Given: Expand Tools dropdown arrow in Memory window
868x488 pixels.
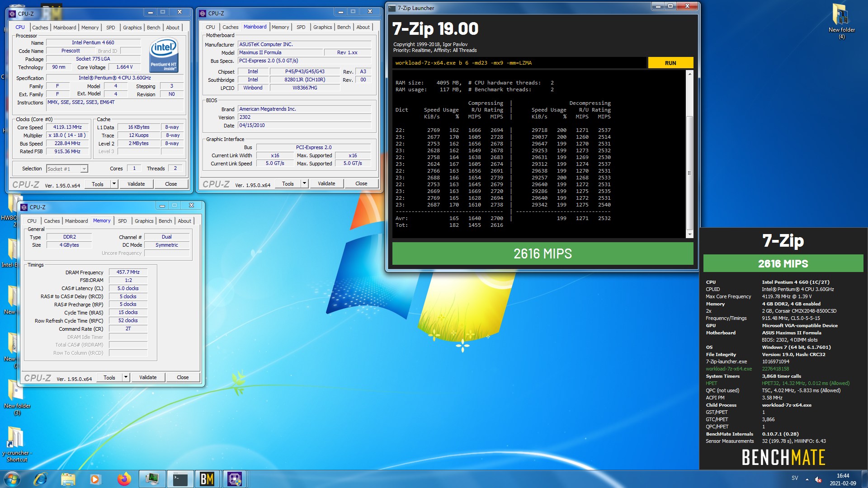Looking at the screenshot, I should 126,377.
